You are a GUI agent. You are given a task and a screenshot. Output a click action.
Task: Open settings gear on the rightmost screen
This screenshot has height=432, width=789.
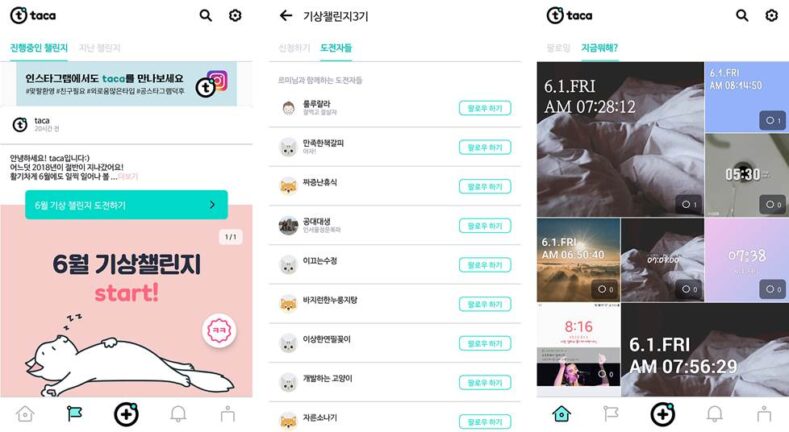(x=771, y=16)
